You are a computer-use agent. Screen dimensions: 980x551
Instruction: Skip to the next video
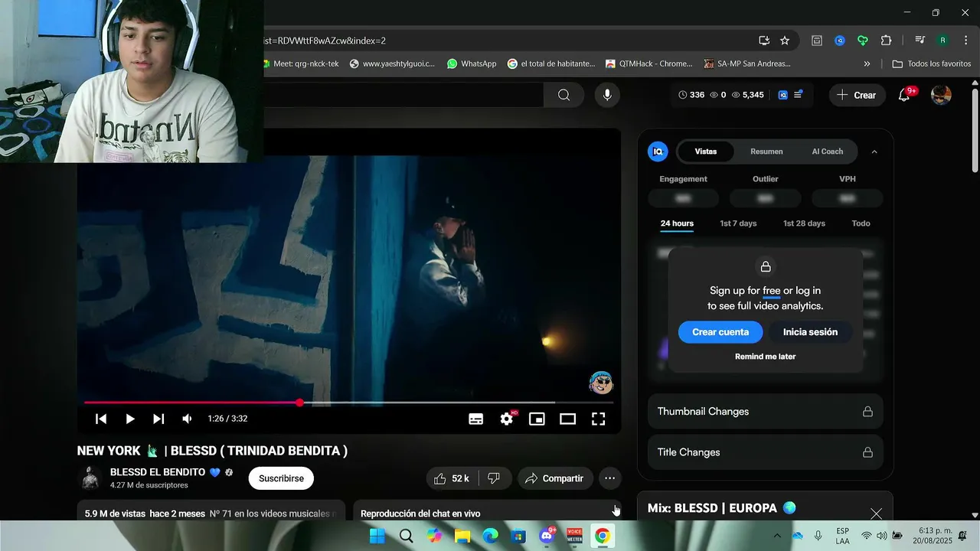coord(158,419)
